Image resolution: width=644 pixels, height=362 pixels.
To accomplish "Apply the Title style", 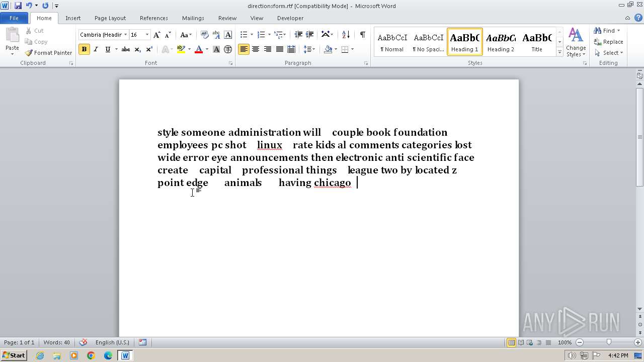I will (537, 41).
